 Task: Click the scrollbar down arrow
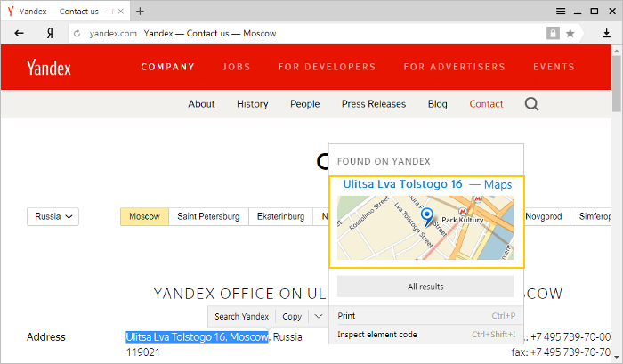pos(616,357)
